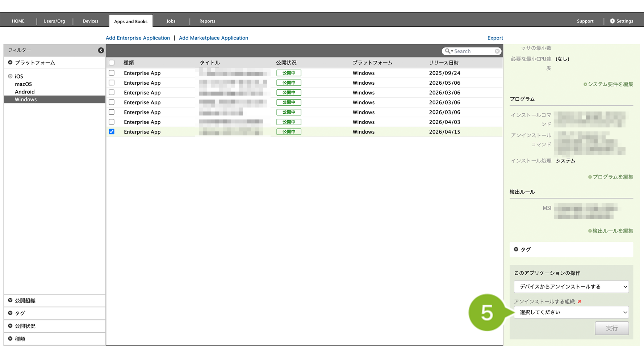Click Add Marketplace Application link
Image resolution: width=644 pixels, height=362 pixels.
[x=213, y=38]
